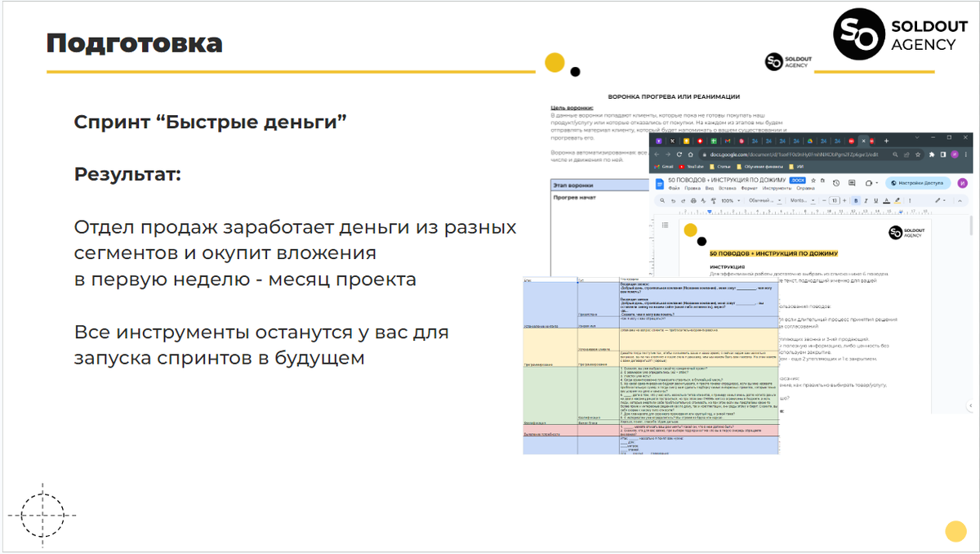Reload the page in Chrome
The height and width of the screenshot is (554, 980).
(x=679, y=154)
